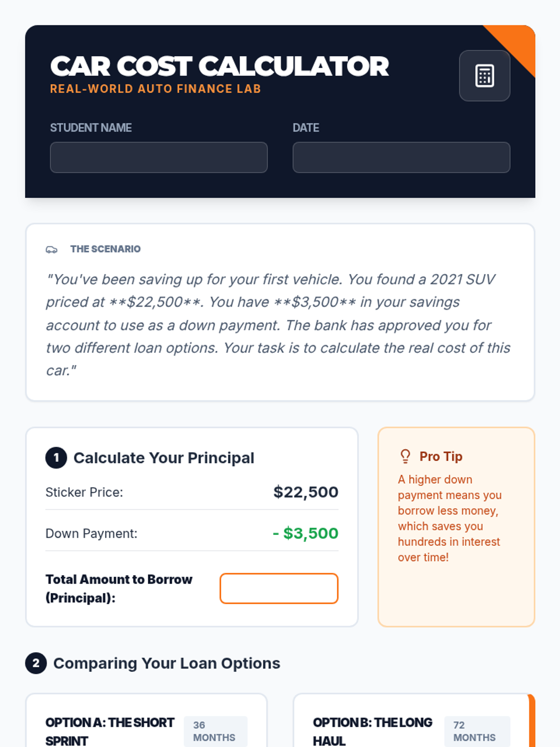Click the step 2 number badge
Screen dimensions: 560x747
36,663
